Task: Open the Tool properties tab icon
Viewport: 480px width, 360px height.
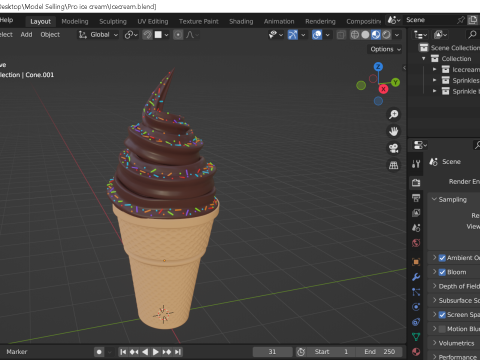Action: pos(416,164)
